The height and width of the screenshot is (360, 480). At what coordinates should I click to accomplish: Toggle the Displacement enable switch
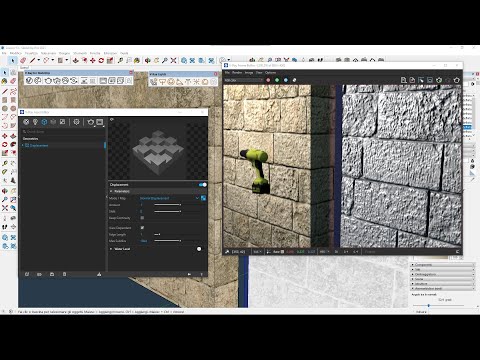(203, 185)
